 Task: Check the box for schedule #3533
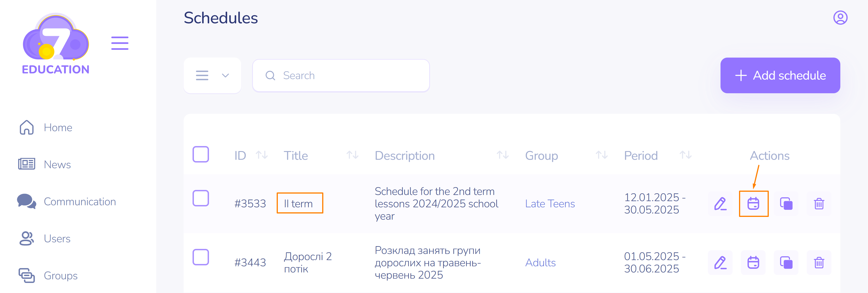pos(201,198)
